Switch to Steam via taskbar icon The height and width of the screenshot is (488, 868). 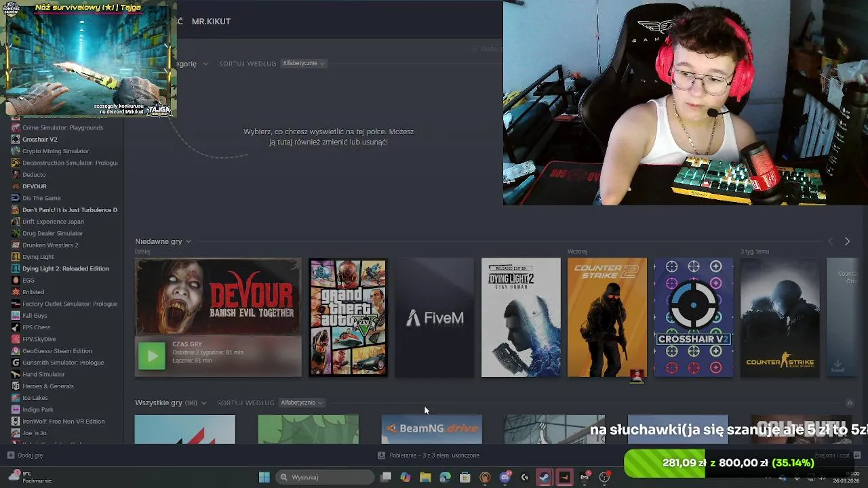click(545, 477)
